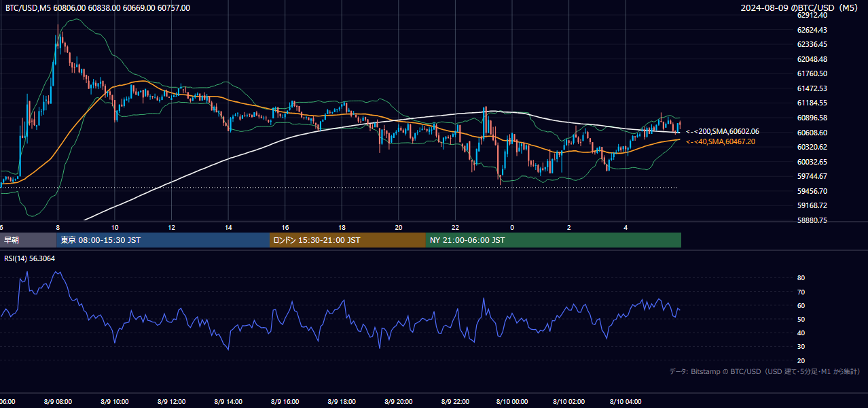This screenshot has height=408, width=868.
Task: Click the 2024-08-09 BTC/USD (M5) chart title
Action: click(x=801, y=7)
